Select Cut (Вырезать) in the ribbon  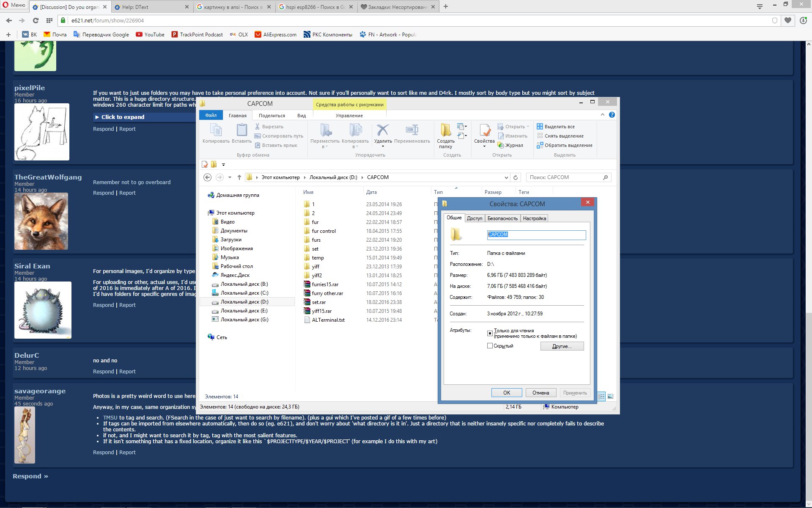pos(269,127)
